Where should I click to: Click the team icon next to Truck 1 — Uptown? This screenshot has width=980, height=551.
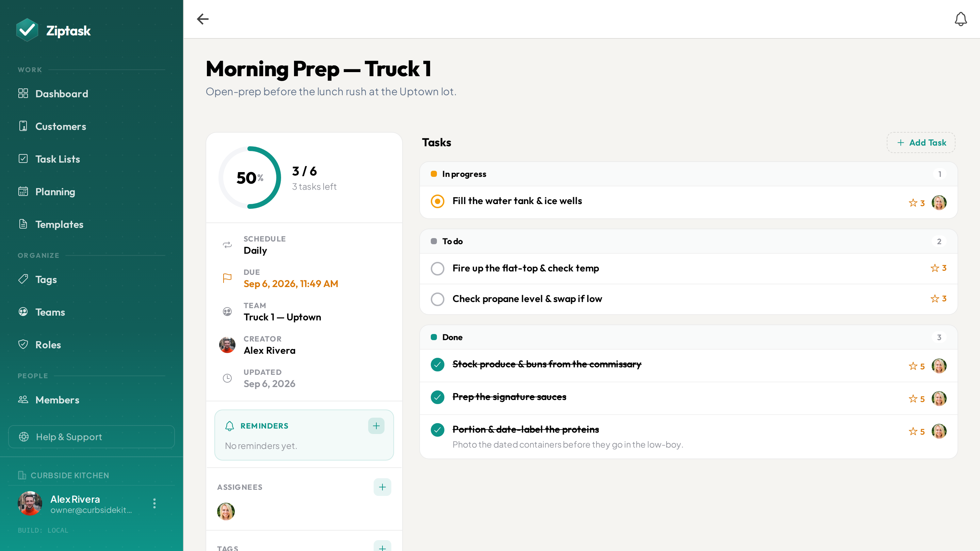coord(227,312)
